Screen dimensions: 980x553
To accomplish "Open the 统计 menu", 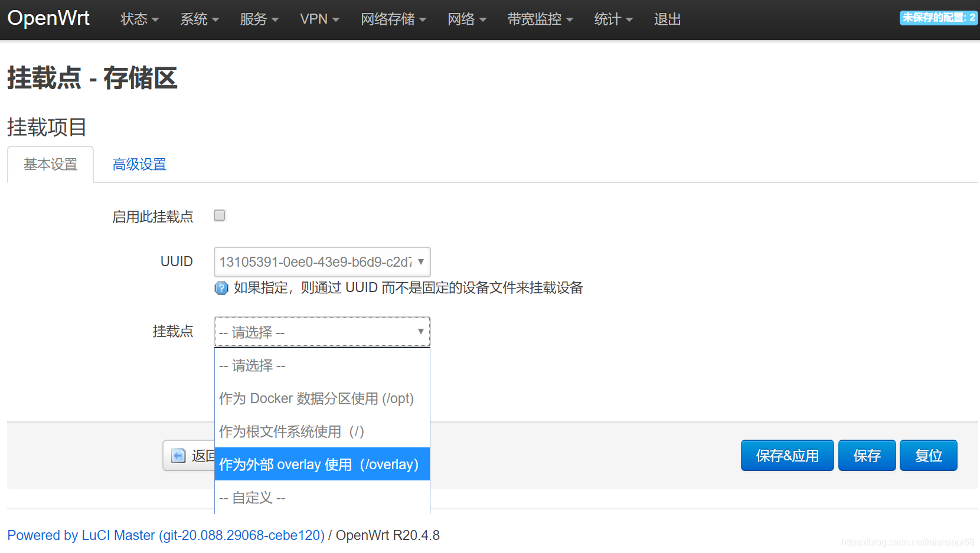I will pos(613,19).
